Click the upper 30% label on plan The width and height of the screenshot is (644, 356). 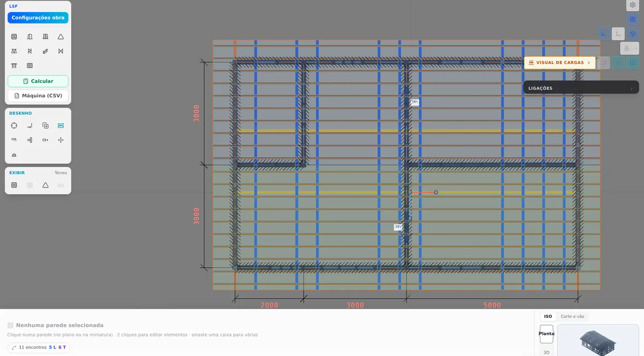click(x=415, y=102)
